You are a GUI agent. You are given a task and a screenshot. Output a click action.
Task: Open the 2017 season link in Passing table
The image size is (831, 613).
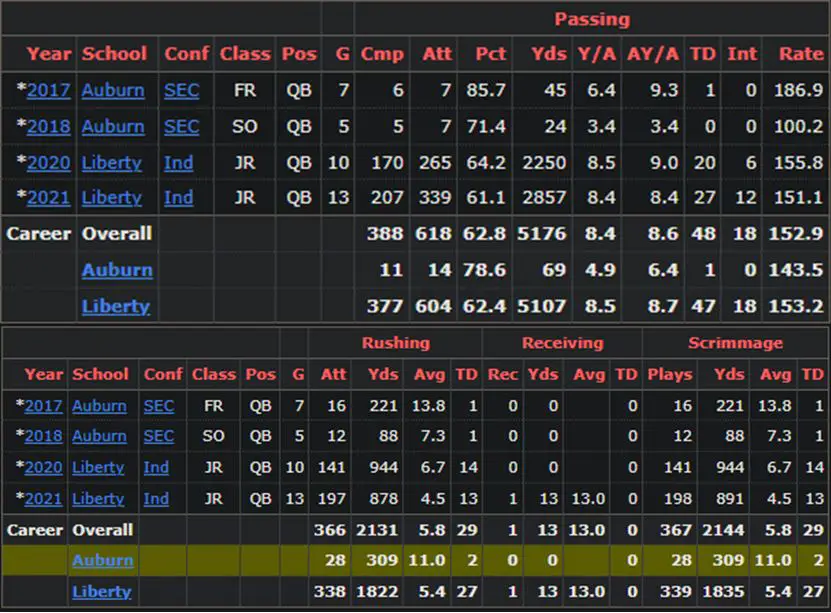(x=48, y=90)
